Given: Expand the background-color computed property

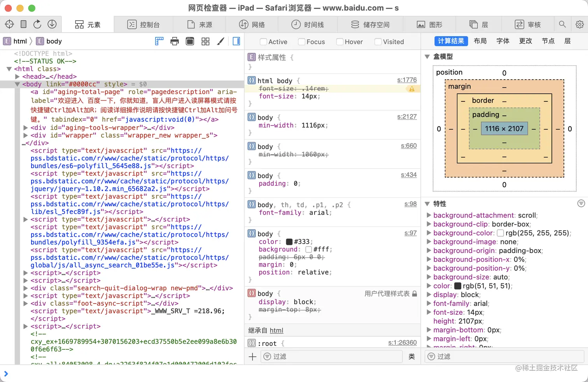Looking at the screenshot, I should pyautogui.click(x=429, y=233).
